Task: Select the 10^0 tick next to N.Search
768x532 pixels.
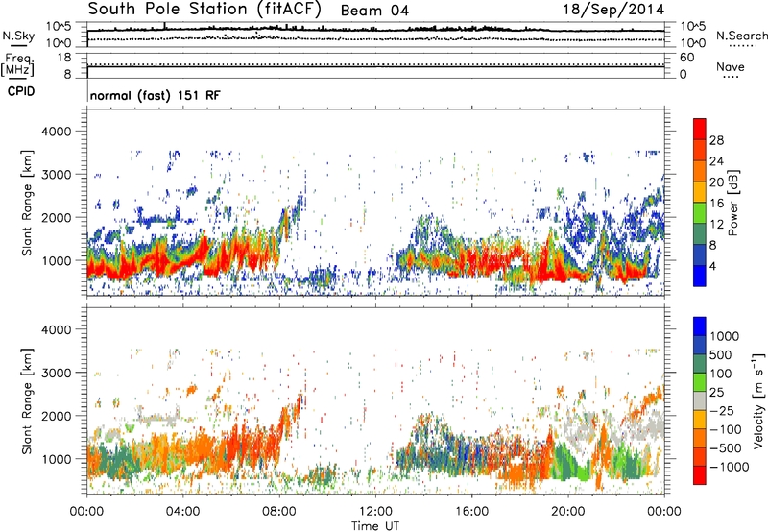Action: point(693,43)
